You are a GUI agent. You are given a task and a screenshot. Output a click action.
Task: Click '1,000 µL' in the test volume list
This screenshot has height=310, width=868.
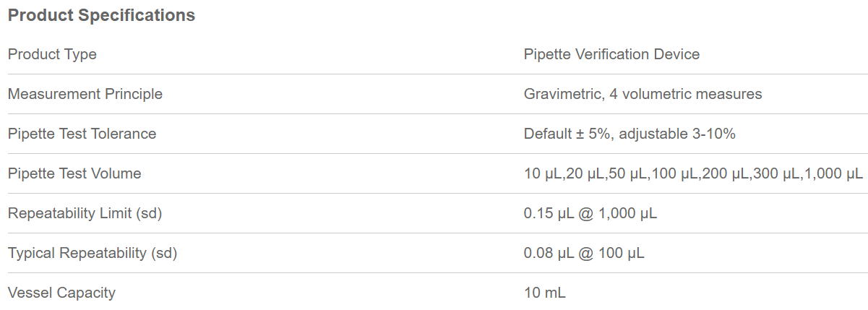838,173
